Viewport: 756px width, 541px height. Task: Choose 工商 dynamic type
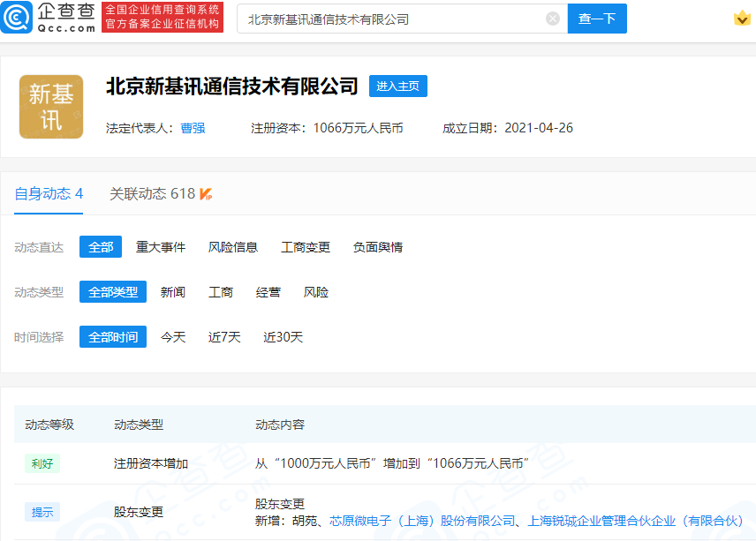pos(221,292)
